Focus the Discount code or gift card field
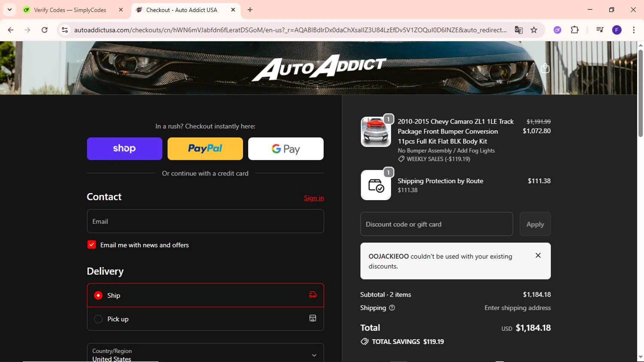Image resolution: width=644 pixels, height=362 pixels. click(437, 224)
